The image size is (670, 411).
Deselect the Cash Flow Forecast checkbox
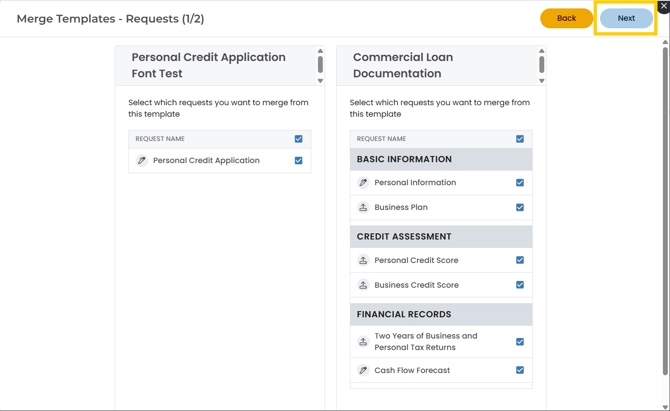[520, 370]
